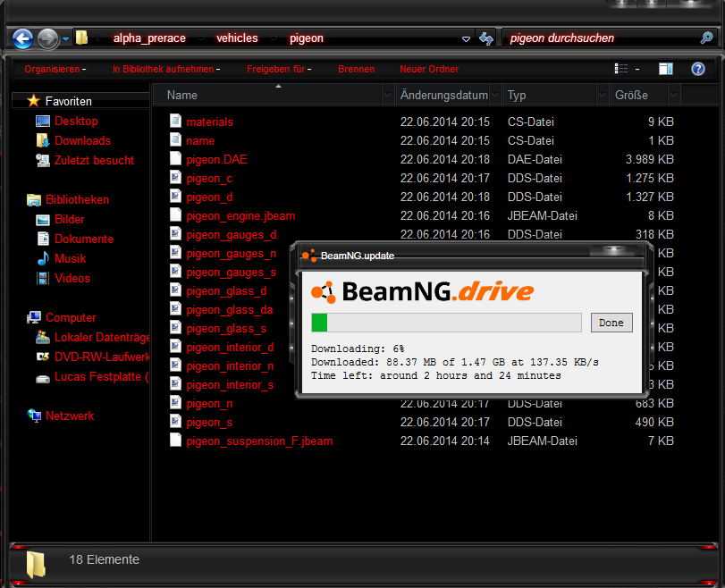Click the BeamNG download progress bar
The height and width of the screenshot is (588, 725).
coord(446,323)
